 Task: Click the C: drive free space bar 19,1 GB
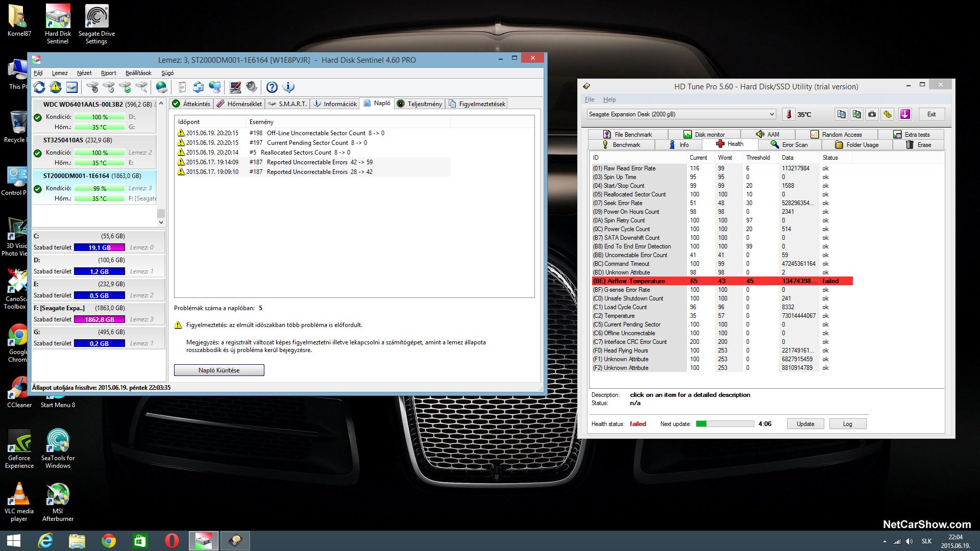click(x=100, y=247)
